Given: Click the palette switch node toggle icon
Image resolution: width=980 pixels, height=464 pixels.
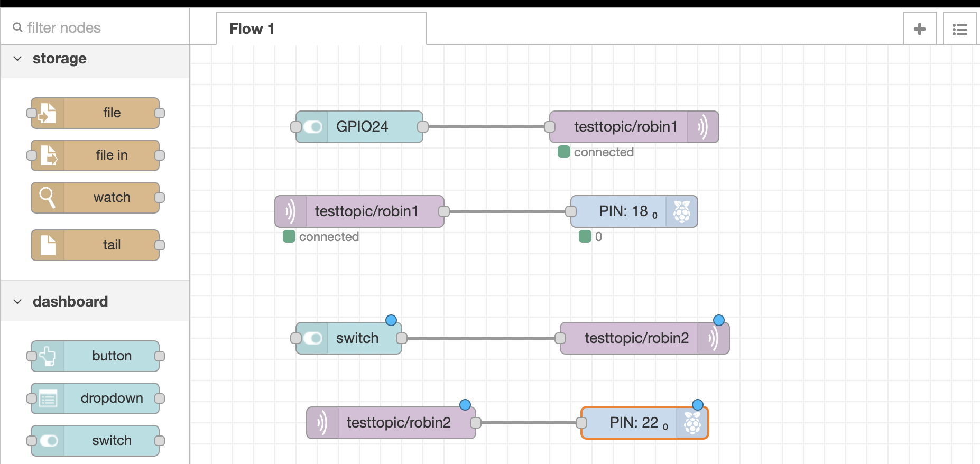Looking at the screenshot, I should pyautogui.click(x=49, y=441).
